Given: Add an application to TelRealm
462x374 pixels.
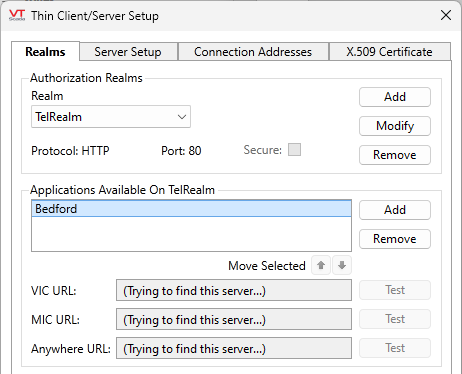Looking at the screenshot, I should [x=395, y=210].
